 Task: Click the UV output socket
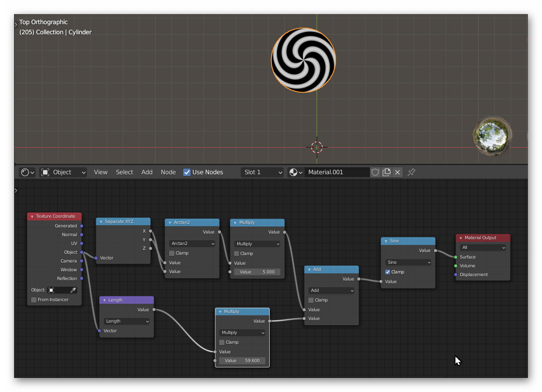pos(82,243)
